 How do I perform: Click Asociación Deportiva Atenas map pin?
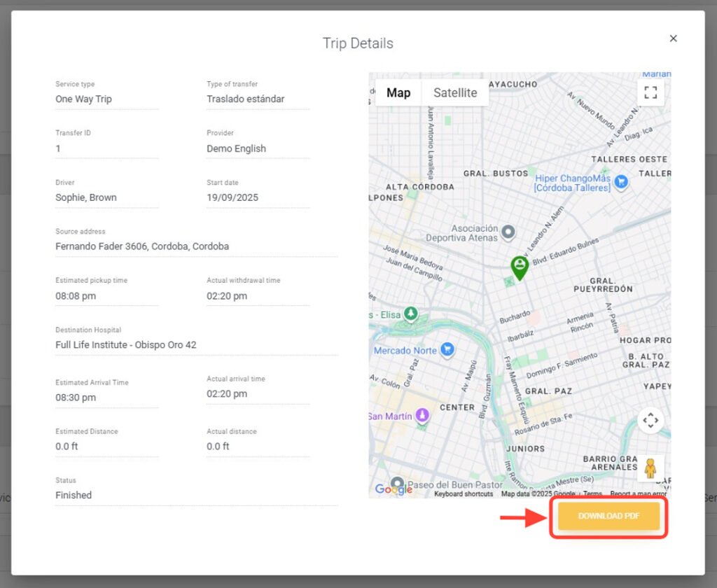[509, 231]
